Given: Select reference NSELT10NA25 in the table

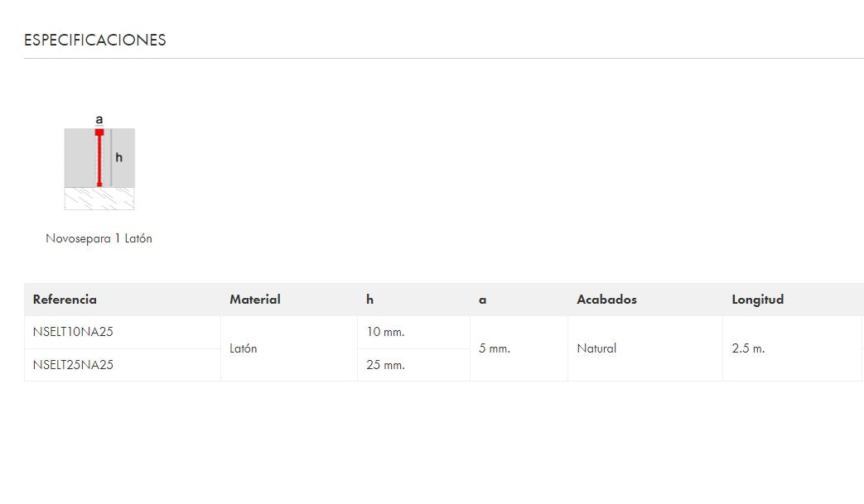Looking at the screenshot, I should click(73, 332).
